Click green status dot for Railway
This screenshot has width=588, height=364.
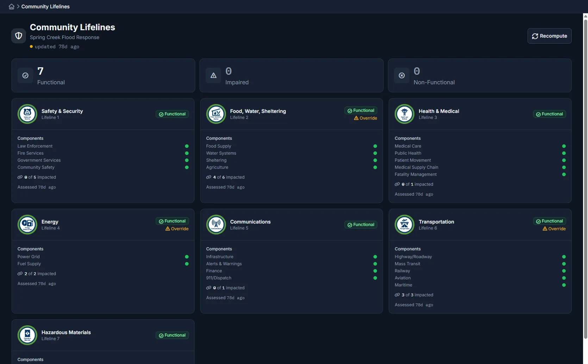(564, 271)
